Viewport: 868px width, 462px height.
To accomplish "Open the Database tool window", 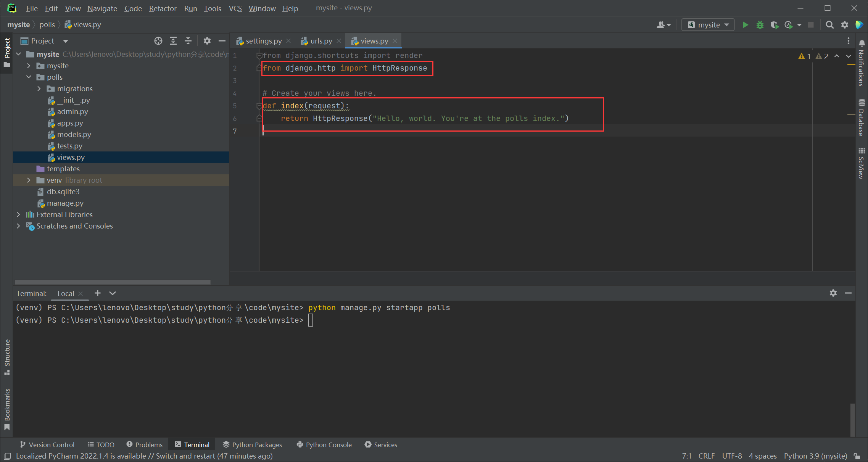I will (x=862, y=118).
